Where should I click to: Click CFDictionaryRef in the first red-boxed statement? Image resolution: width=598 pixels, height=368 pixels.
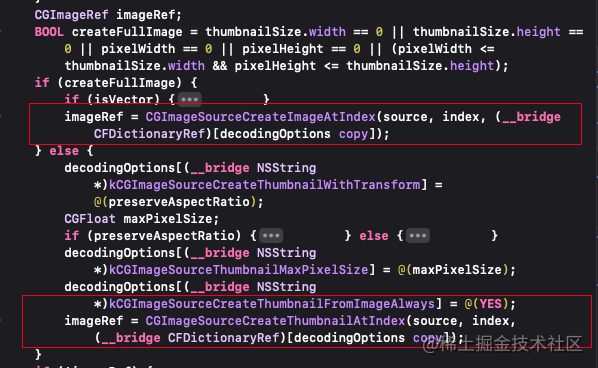[150, 134]
